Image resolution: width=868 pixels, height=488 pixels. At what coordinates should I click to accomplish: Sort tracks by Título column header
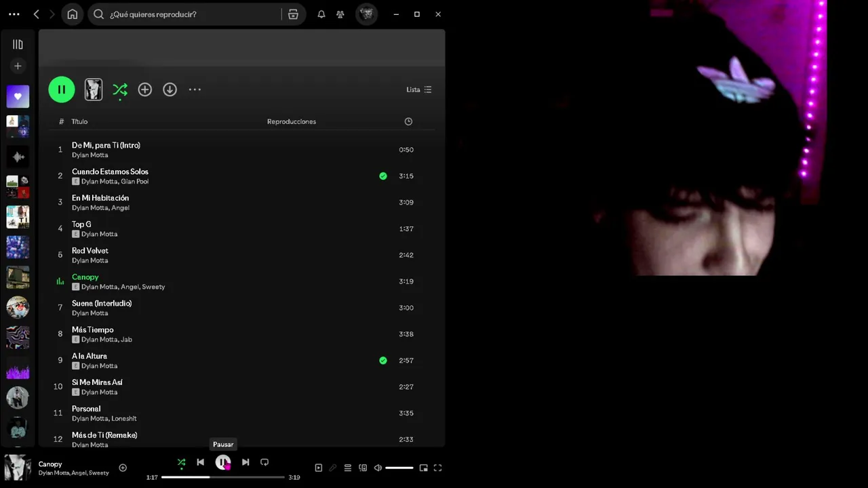click(79, 121)
